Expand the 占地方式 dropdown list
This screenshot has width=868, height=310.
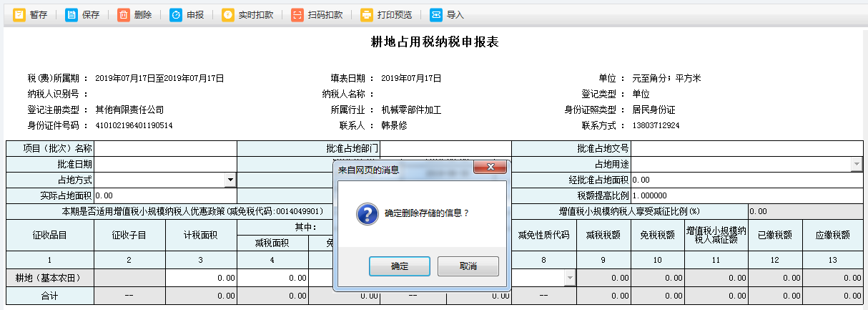tap(230, 180)
